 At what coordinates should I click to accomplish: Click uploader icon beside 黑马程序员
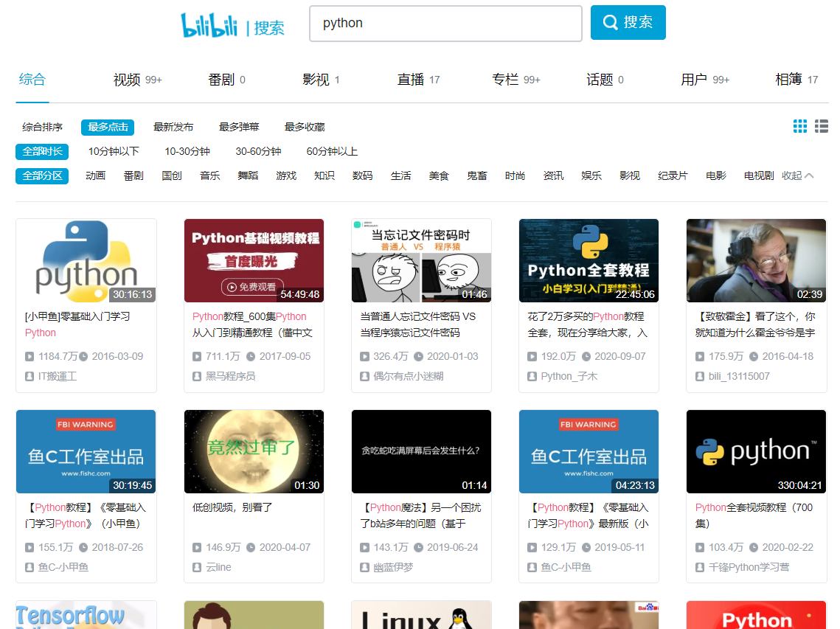coord(197,377)
